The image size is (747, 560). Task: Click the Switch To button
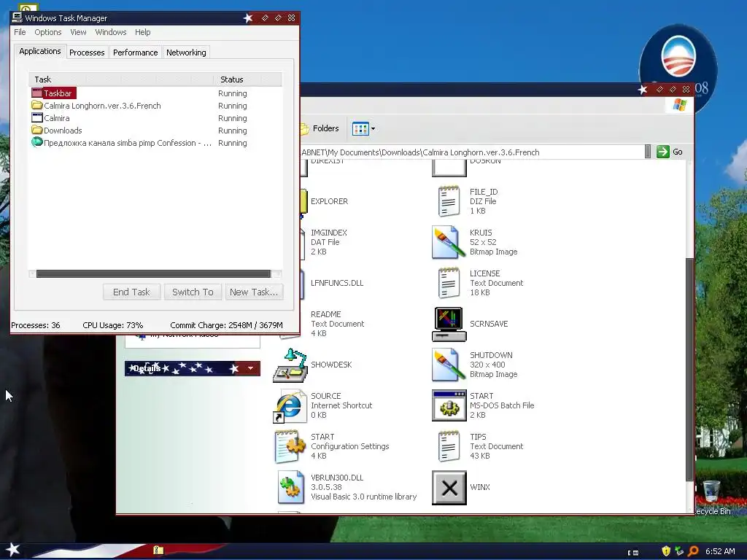tap(193, 292)
